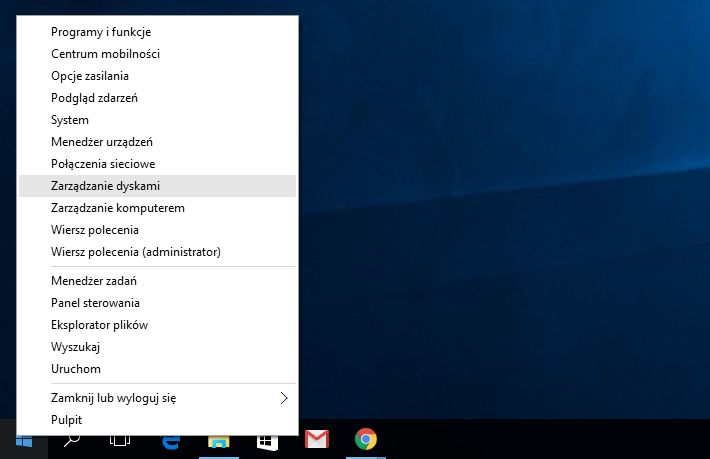Viewport: 710px width, 459px height.
Task: Open 'Zarządzanie dyskami' highlighted item
Action: 157,186
